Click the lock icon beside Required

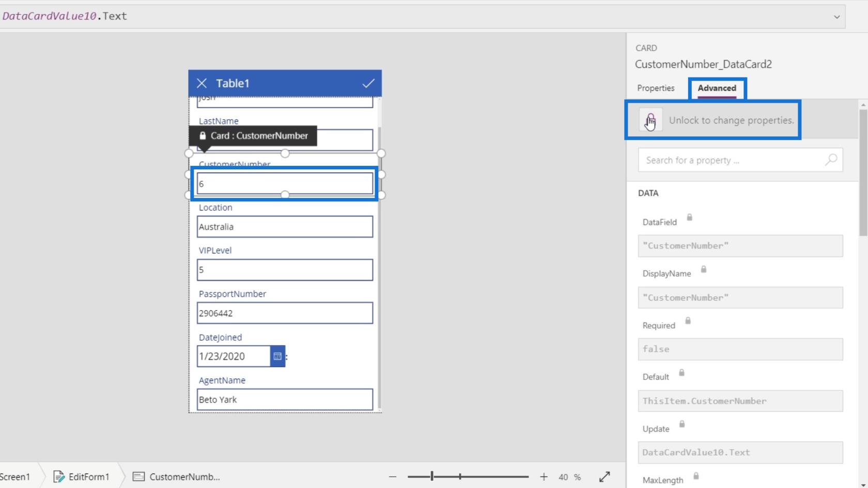tap(688, 321)
